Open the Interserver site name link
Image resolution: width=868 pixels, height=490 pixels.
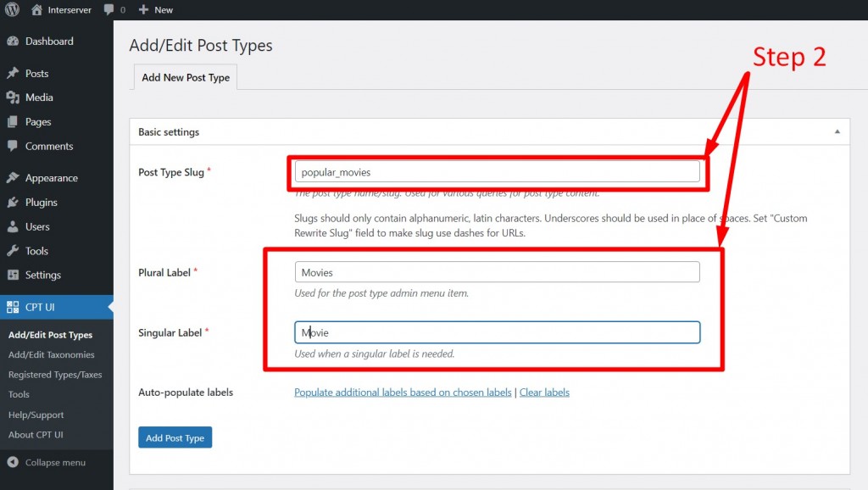(x=70, y=10)
